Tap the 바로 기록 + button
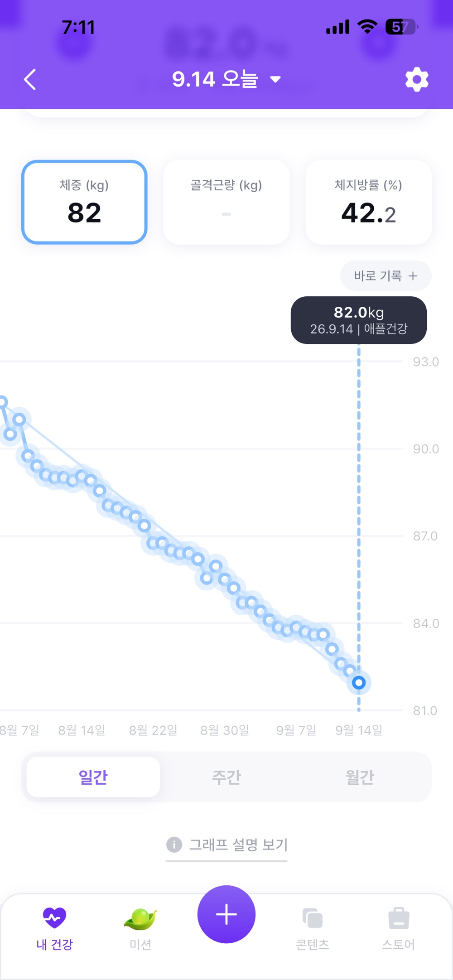Screen dimensions: 453x980 (386, 276)
